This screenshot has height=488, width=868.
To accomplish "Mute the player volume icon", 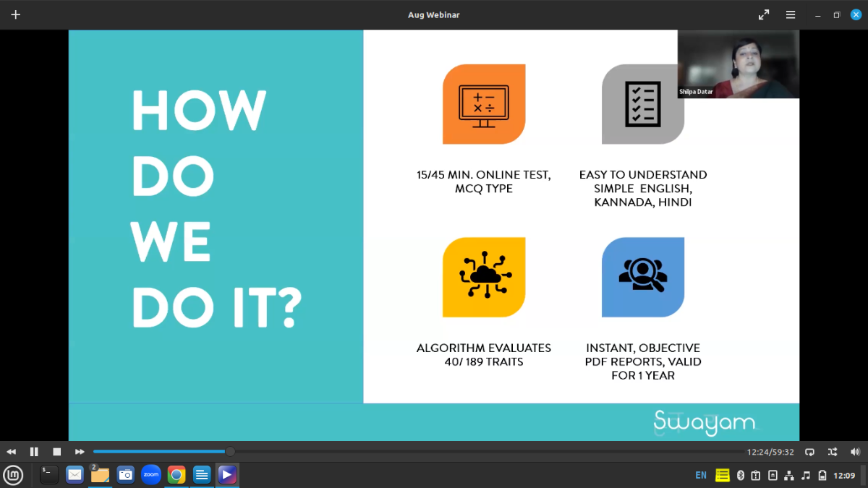I will 855,452.
